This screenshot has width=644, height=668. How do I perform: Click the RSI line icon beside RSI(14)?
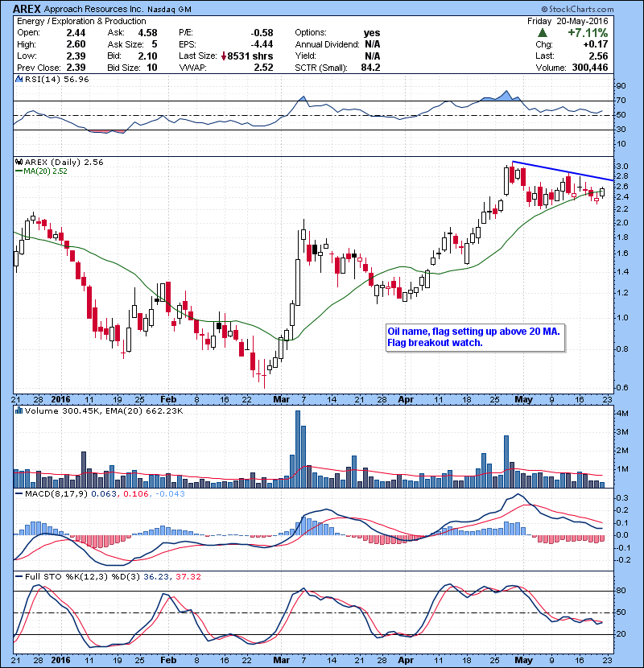click(19, 79)
